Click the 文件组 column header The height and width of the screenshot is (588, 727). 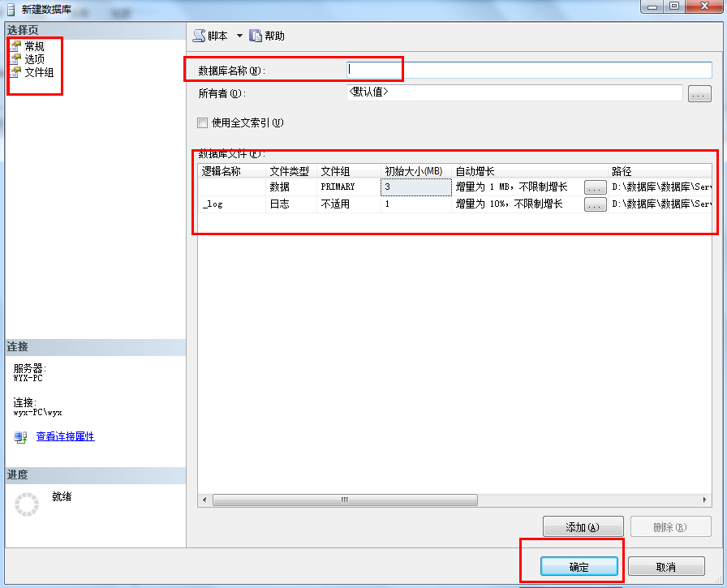[x=349, y=171]
